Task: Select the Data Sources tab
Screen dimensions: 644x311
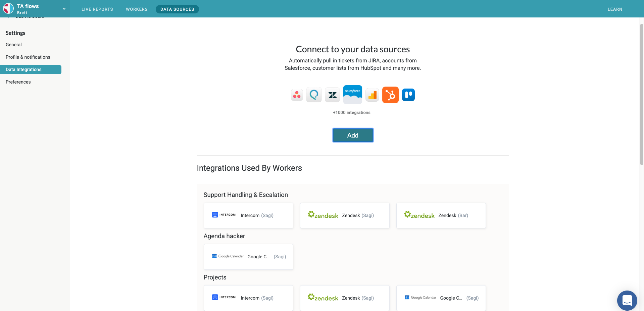Action: pos(177,9)
